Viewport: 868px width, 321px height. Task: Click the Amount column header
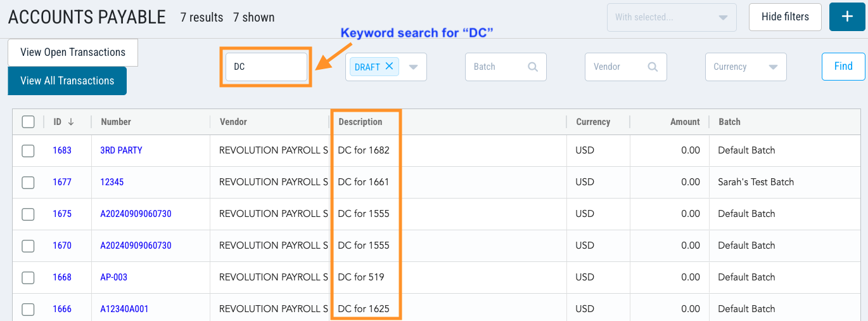coord(685,122)
